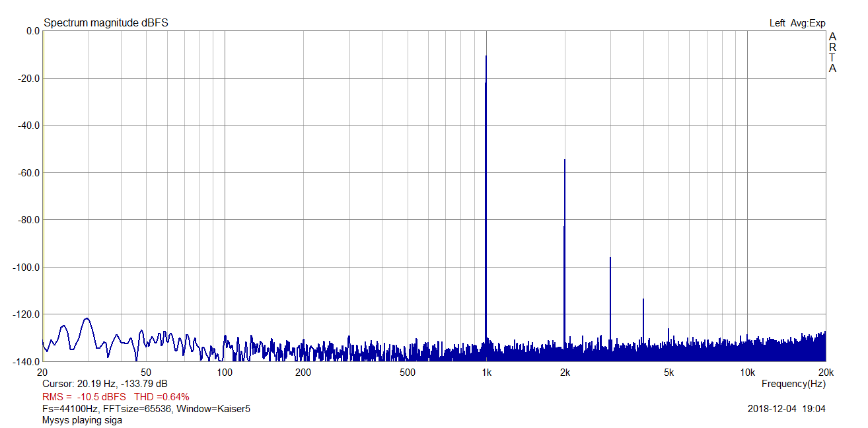Click the vertical ARTA logo text

pos(832,52)
